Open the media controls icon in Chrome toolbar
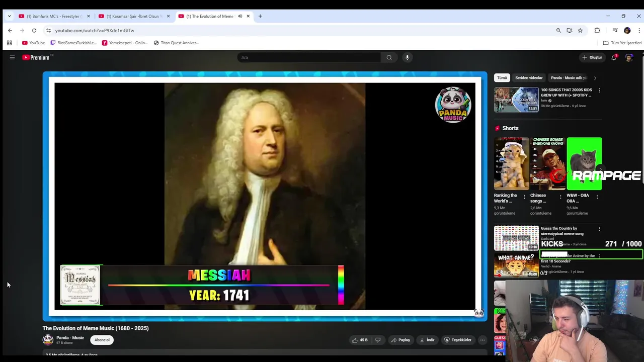Image resolution: width=644 pixels, height=362 pixels. [615, 30]
